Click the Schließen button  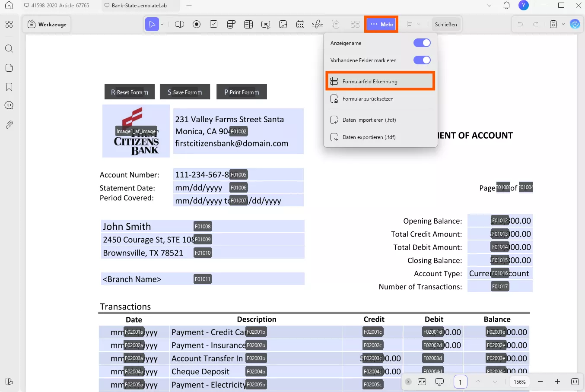[446, 24]
